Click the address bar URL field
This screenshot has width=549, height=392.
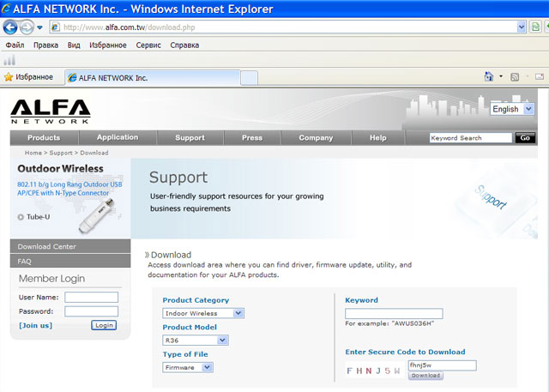pyautogui.click(x=288, y=27)
